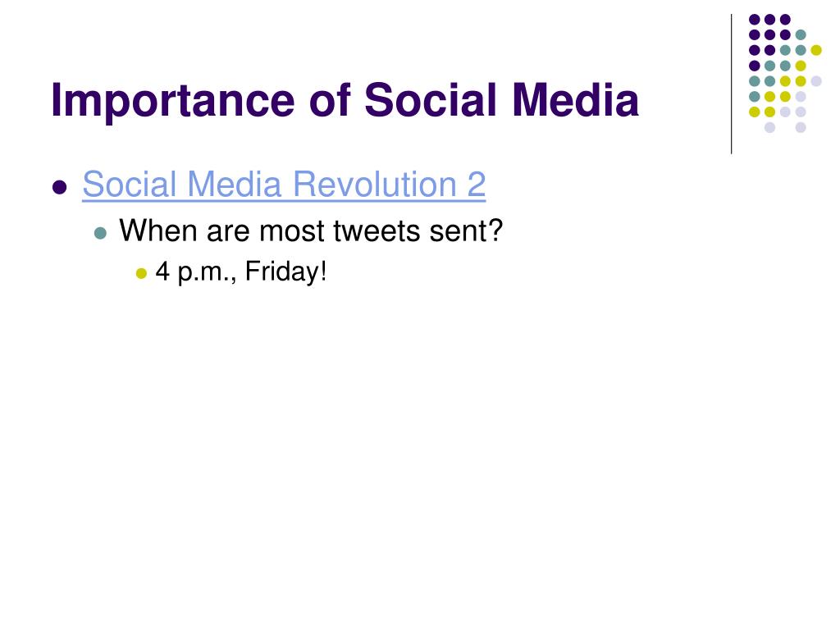Click the slide title Importance of Social Media
840x630 pixels.
click(x=345, y=100)
